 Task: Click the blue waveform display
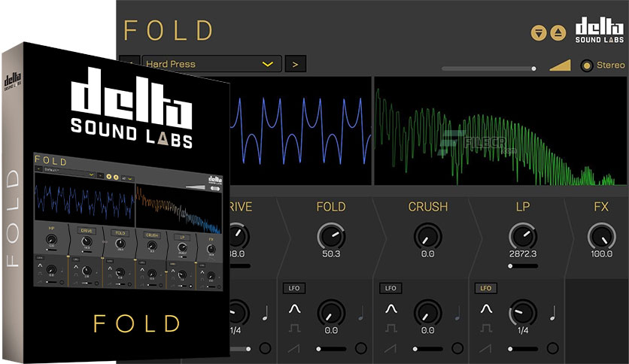click(x=300, y=131)
